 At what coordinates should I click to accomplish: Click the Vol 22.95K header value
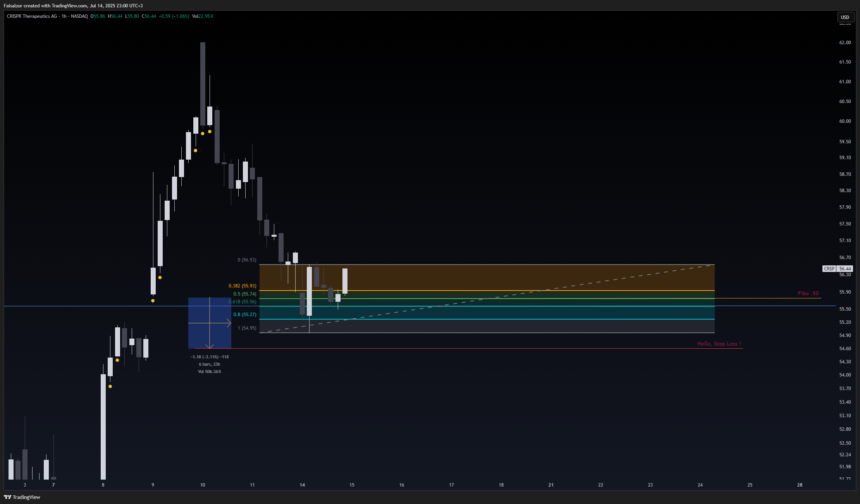[203, 16]
